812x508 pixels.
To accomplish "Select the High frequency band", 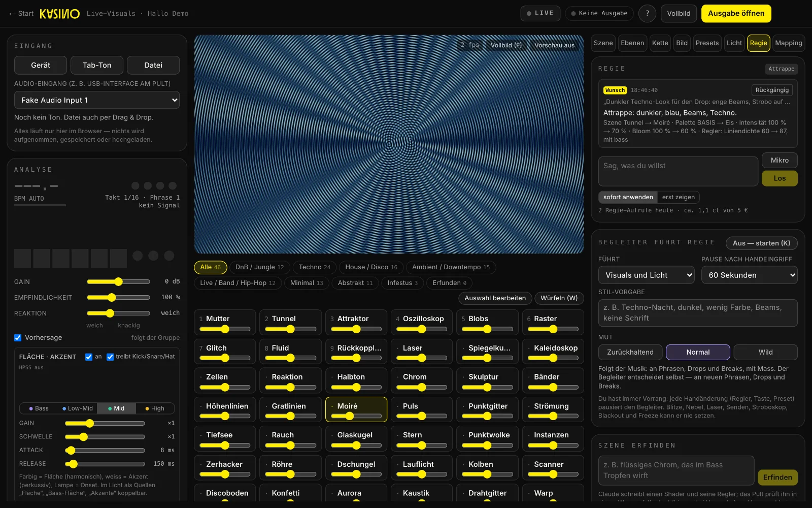I will tap(155, 408).
